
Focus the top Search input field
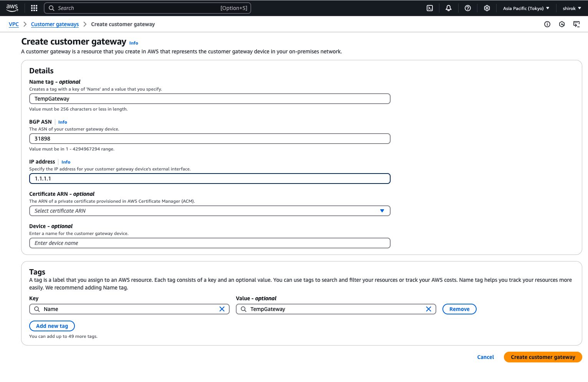pyautogui.click(x=147, y=8)
